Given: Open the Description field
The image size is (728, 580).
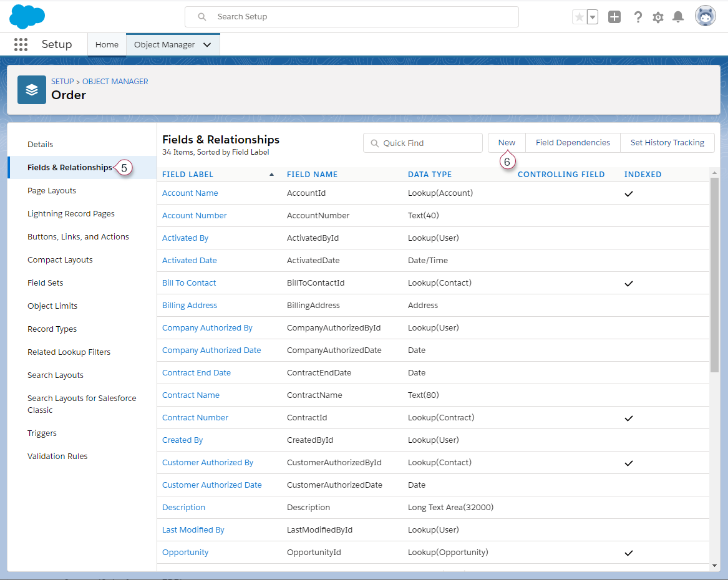Looking at the screenshot, I should [x=183, y=508].
